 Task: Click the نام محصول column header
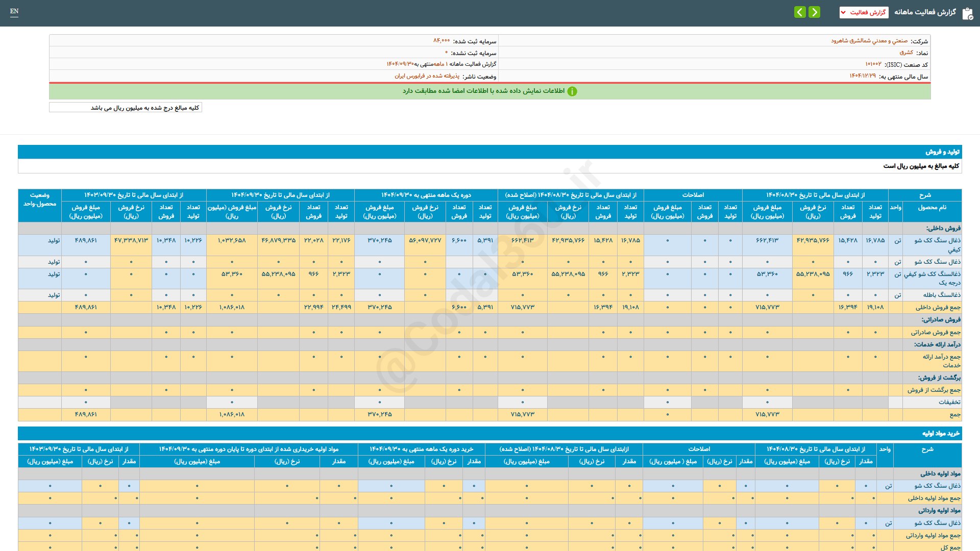tap(932, 208)
